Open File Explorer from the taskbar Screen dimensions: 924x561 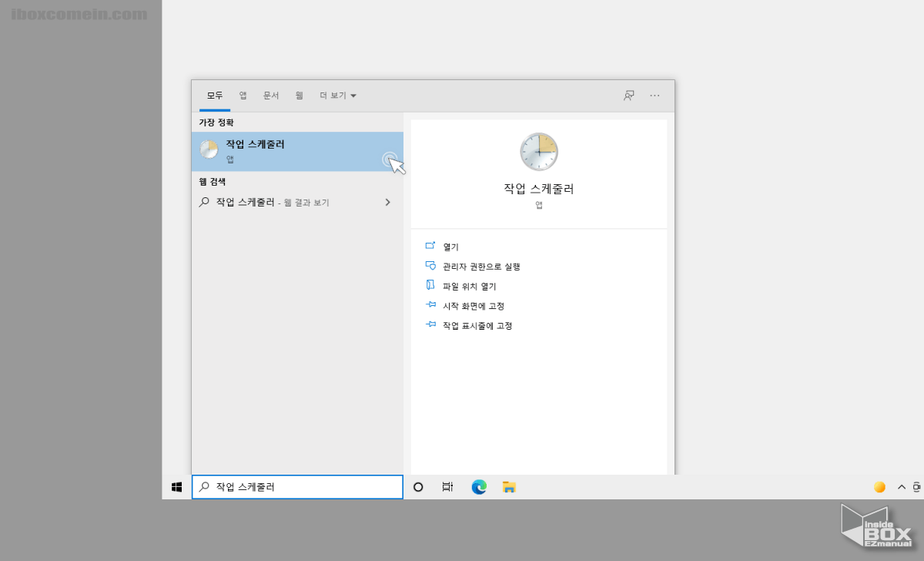[509, 486]
